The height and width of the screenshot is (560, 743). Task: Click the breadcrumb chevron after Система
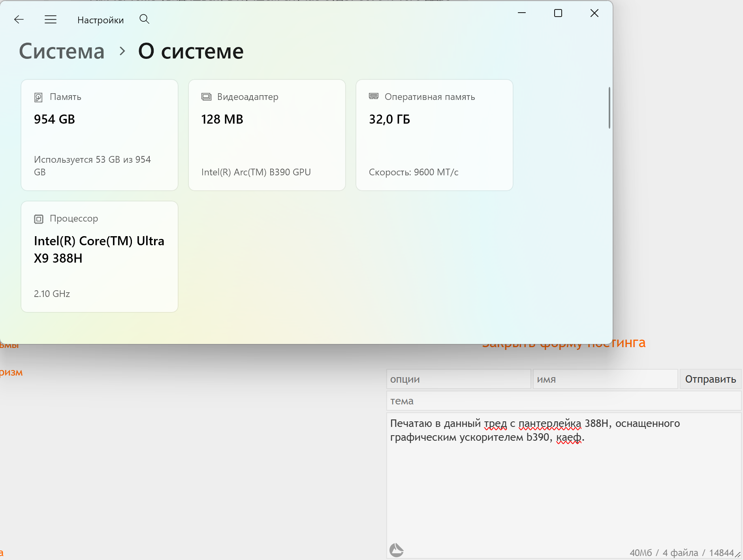(x=122, y=51)
